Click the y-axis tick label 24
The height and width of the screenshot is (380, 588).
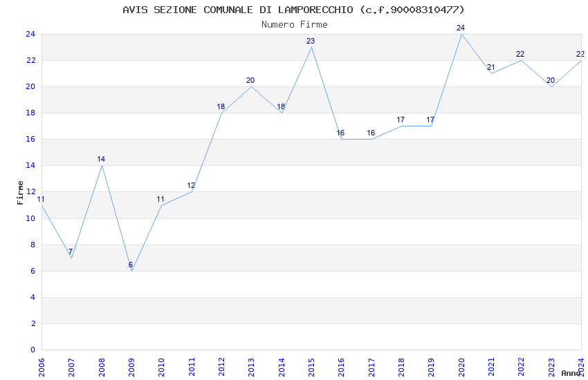coord(30,34)
